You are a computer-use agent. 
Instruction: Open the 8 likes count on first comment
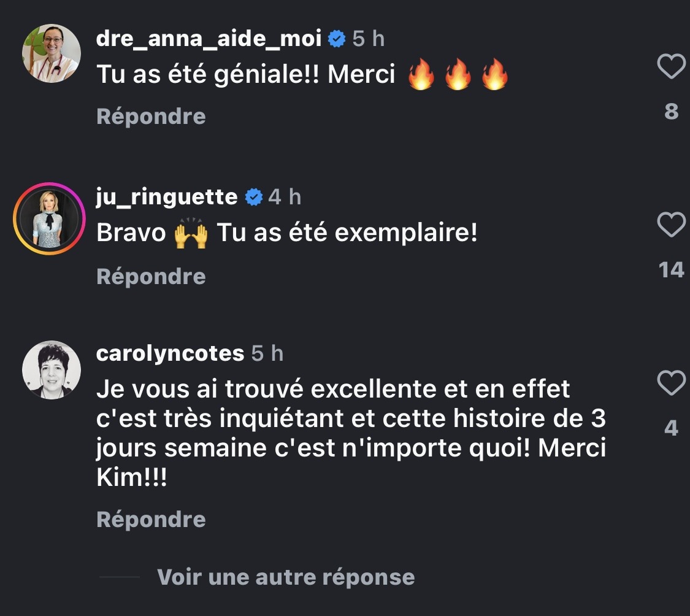pos(671,111)
